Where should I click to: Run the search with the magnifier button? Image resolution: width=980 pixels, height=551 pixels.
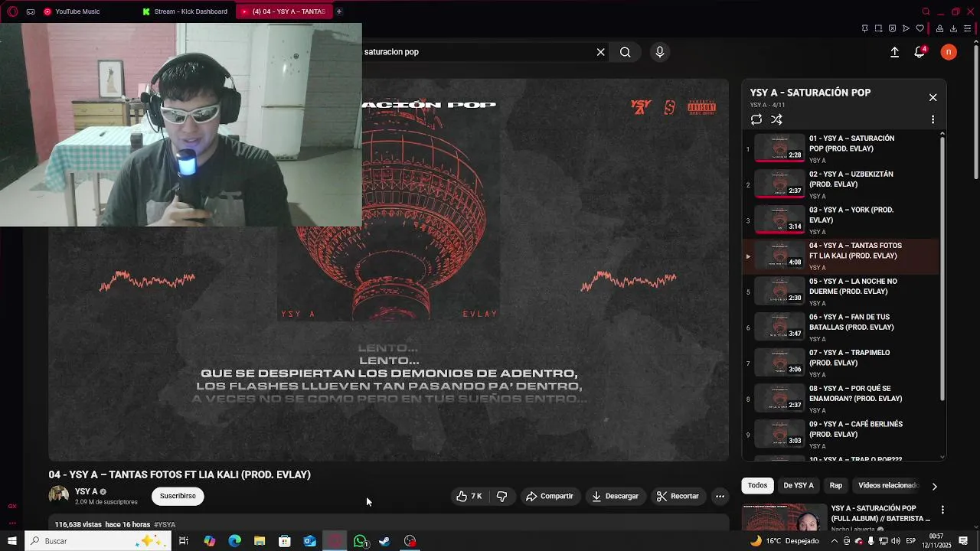(626, 52)
